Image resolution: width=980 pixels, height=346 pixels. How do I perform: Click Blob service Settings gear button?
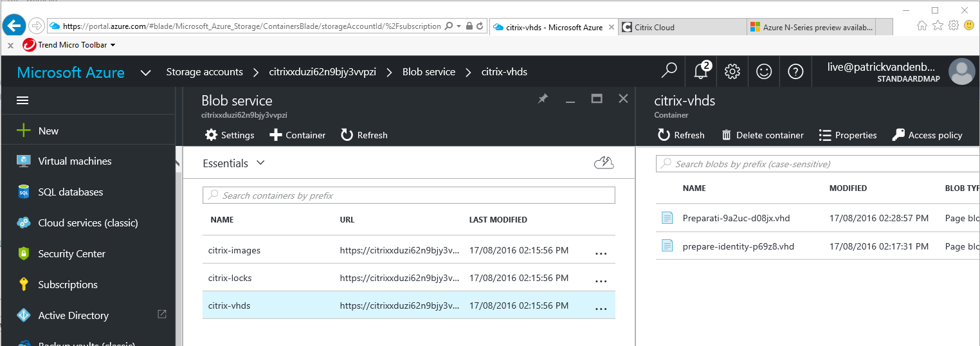pos(230,135)
